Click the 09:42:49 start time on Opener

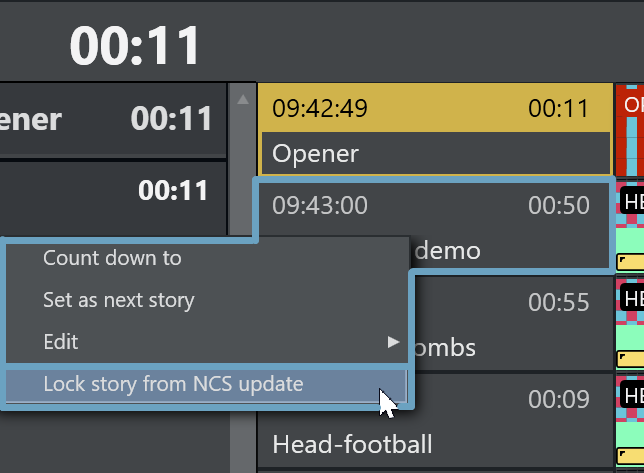pyautogui.click(x=320, y=110)
